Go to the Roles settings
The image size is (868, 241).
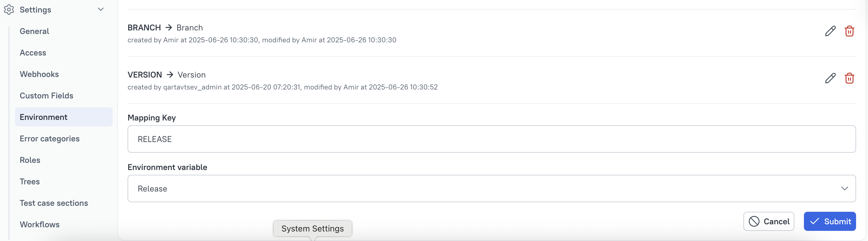coord(30,160)
